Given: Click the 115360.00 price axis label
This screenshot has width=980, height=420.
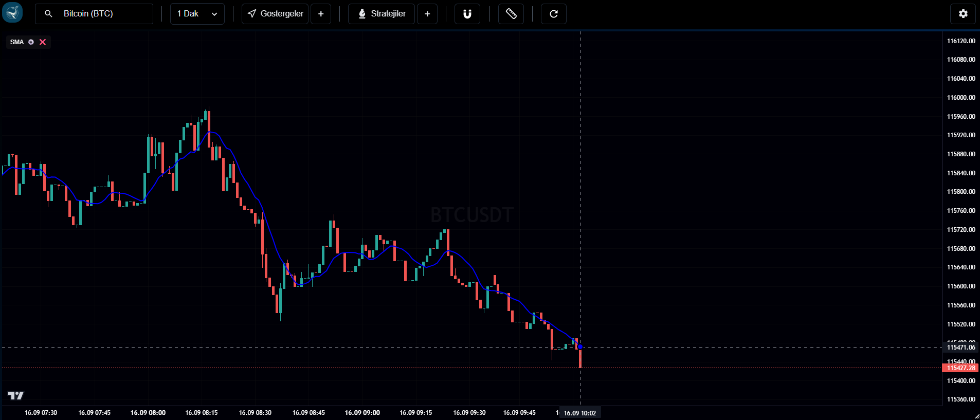Looking at the screenshot, I should point(961,399).
